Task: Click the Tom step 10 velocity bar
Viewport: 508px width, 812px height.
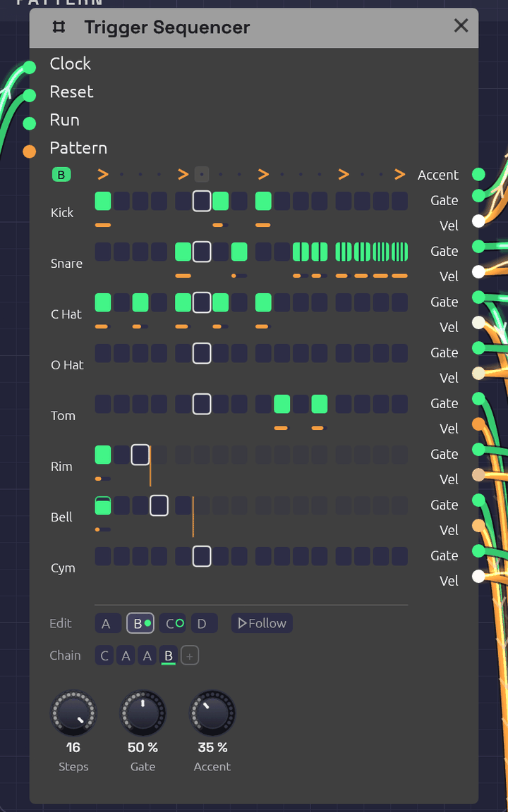Action: click(x=282, y=429)
